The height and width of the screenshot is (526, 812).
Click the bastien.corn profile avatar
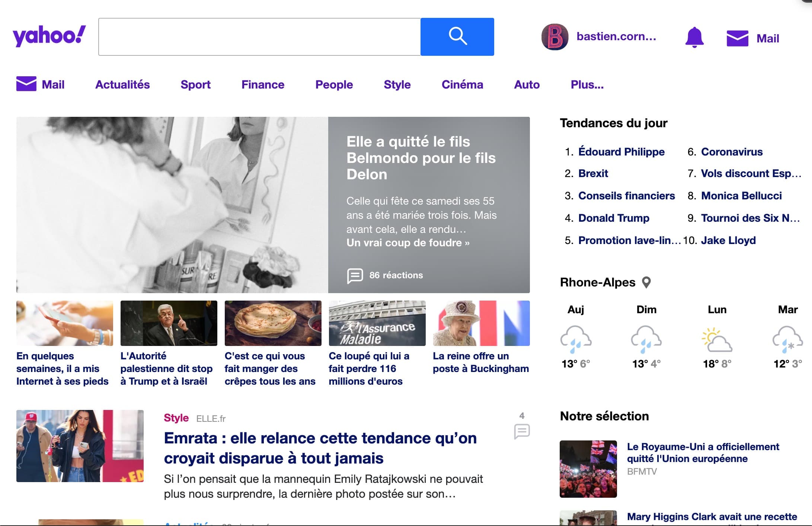[x=554, y=37]
